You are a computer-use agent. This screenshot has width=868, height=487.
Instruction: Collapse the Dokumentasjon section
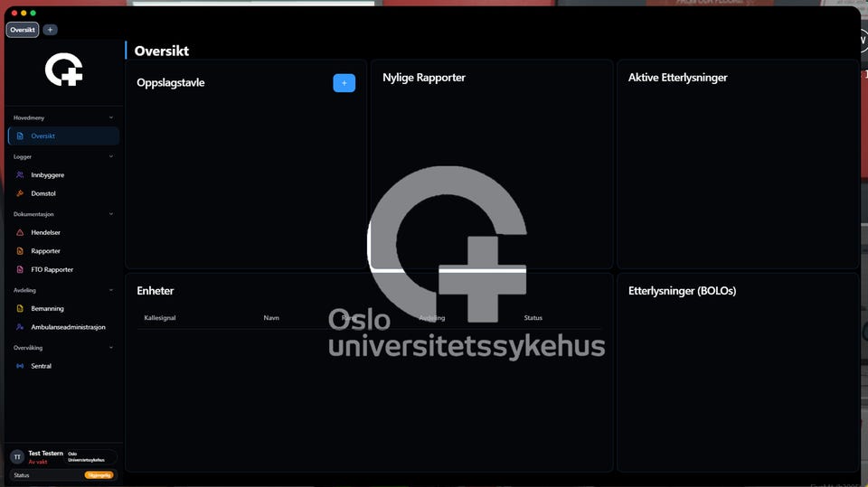click(x=110, y=214)
